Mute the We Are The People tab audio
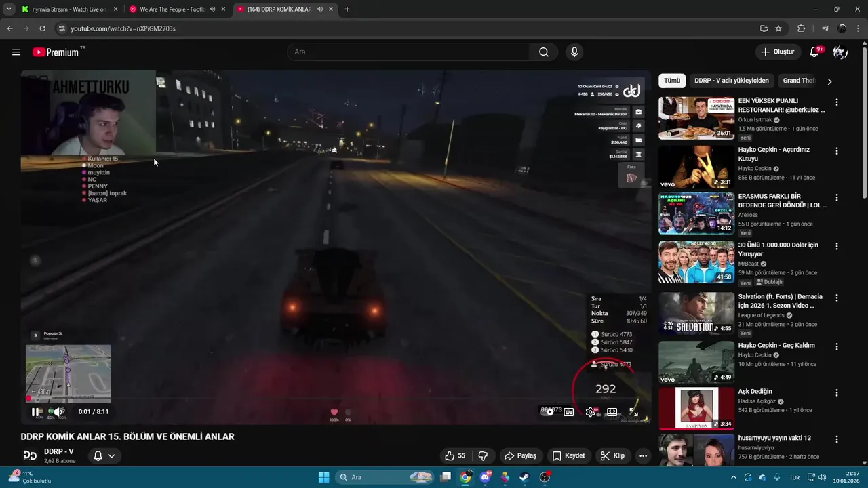Viewport: 868px width, 488px height. 212,9
